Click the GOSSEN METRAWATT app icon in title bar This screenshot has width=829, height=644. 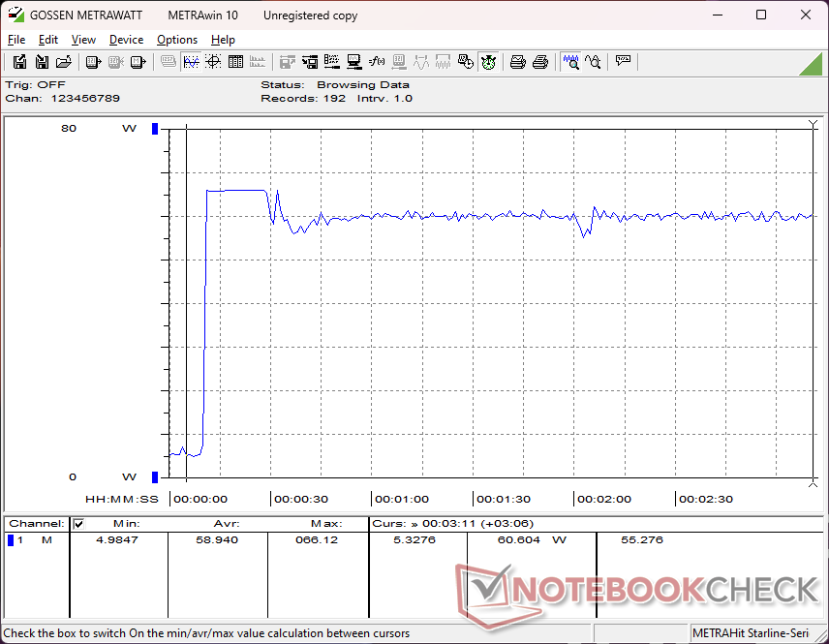tap(15, 15)
